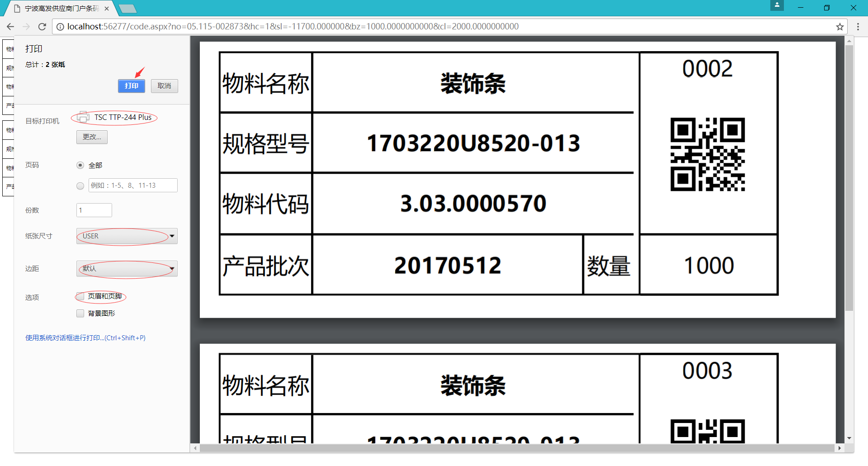Click spec value 1703220U8520-013 on first label
868x466 pixels.
tap(473, 143)
